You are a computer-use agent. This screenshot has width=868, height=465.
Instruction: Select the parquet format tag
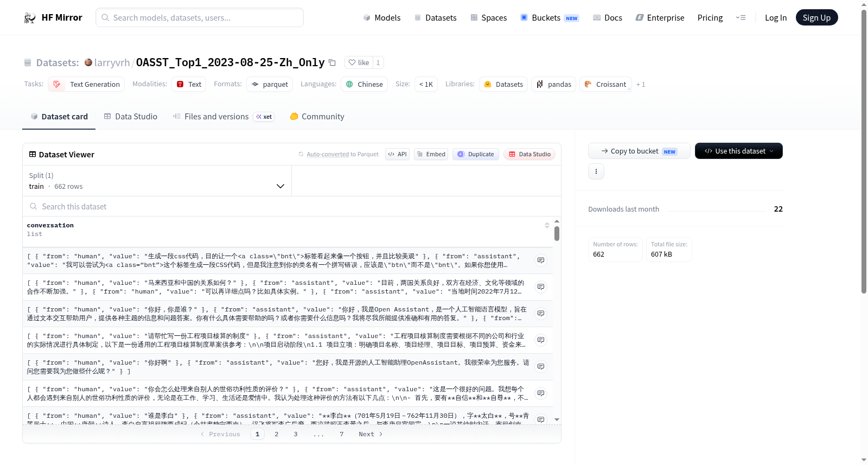click(x=270, y=84)
